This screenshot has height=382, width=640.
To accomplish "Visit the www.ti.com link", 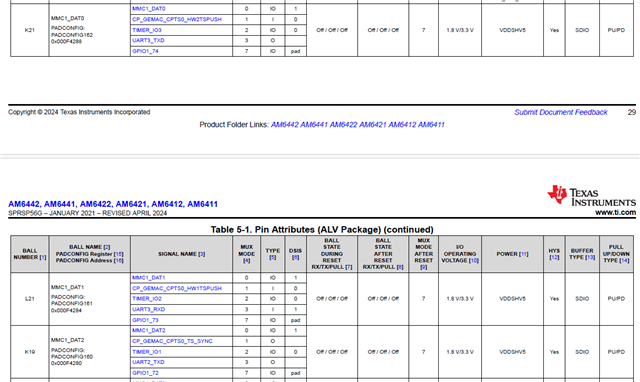I will tap(615, 212).
